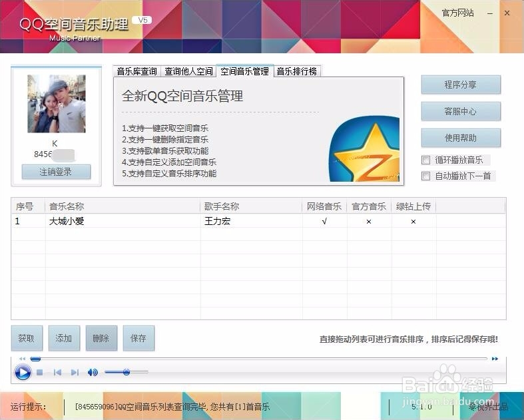Skip to previous track icon
Image resolution: width=524 pixels, height=420 pixels.
pyautogui.click(x=57, y=372)
